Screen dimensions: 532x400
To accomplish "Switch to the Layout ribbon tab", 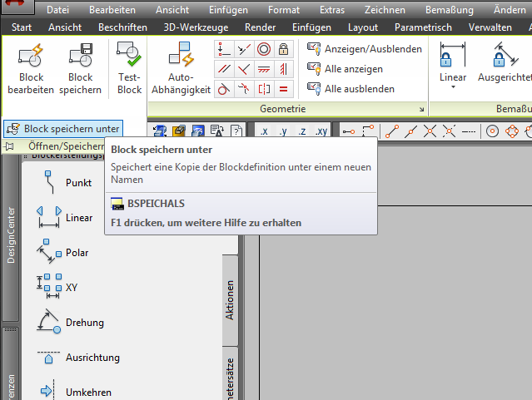I will 363,27.
